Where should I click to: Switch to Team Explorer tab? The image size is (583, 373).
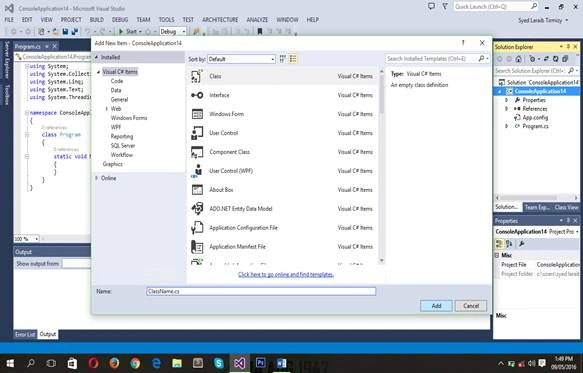(x=537, y=207)
